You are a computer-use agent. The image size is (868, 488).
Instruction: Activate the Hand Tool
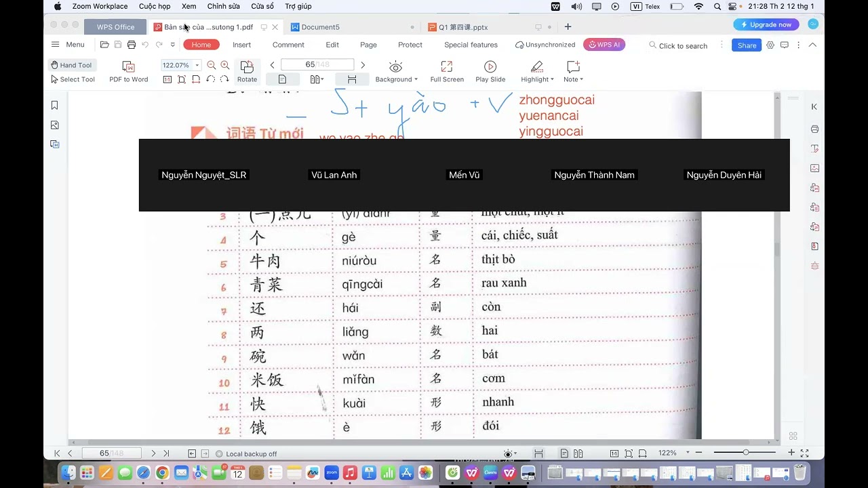click(x=71, y=65)
